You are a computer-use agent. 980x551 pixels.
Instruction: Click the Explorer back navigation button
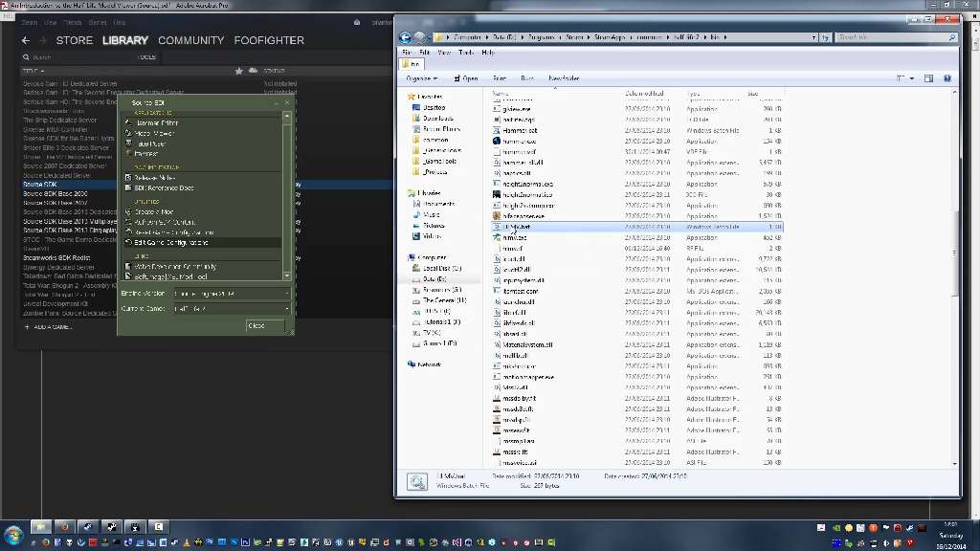coord(406,37)
